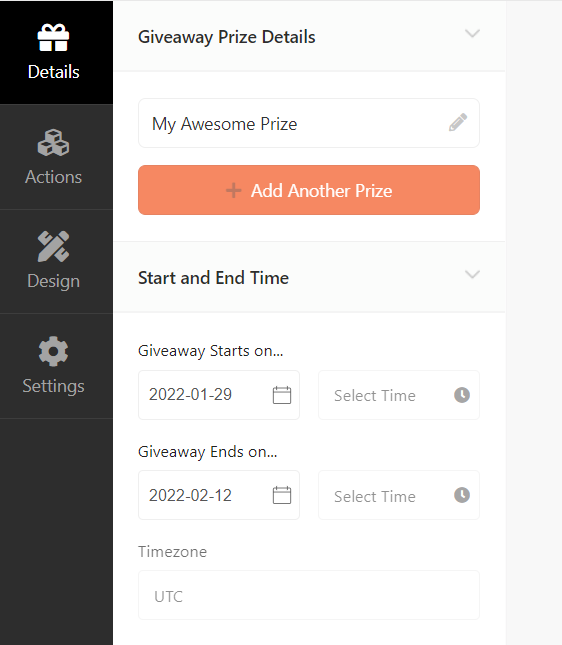Open the Design tab label
562x645 pixels.
pos(53,281)
